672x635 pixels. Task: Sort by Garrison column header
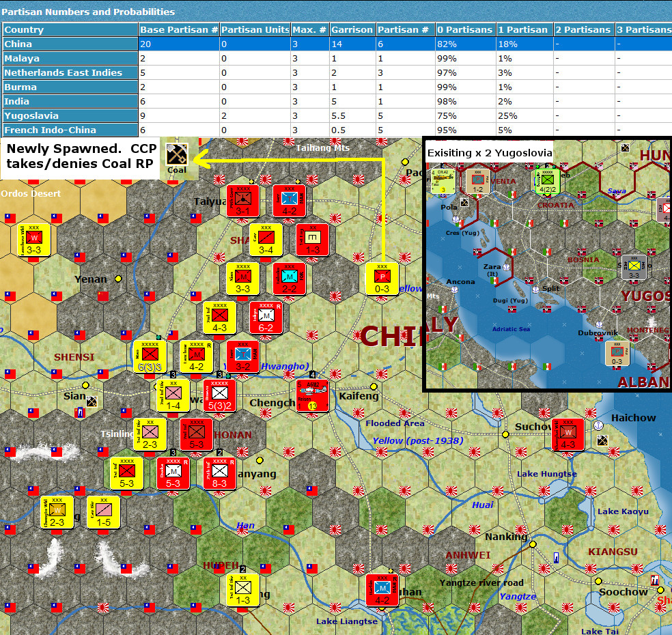[x=352, y=29]
